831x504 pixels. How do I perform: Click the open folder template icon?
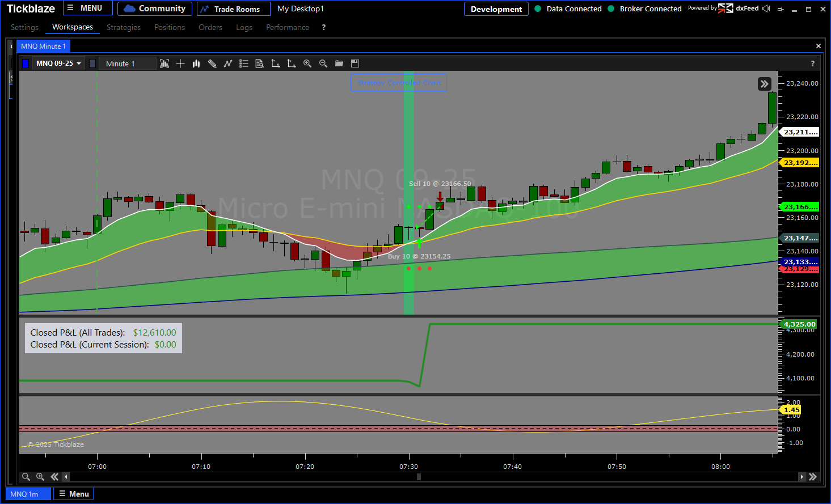[x=339, y=63]
